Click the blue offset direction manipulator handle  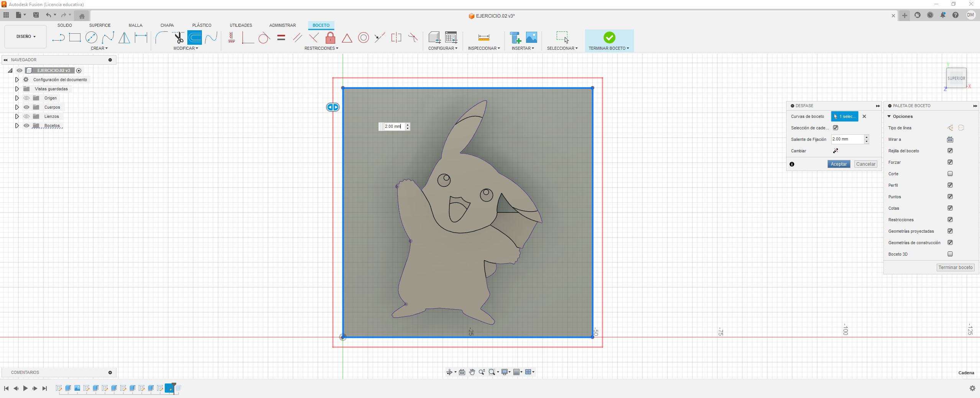pos(333,107)
